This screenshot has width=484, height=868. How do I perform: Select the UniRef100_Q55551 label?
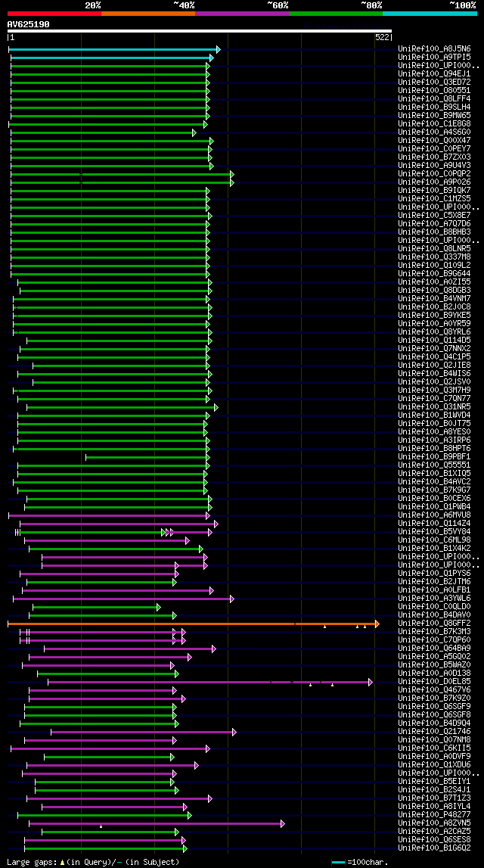434,465
